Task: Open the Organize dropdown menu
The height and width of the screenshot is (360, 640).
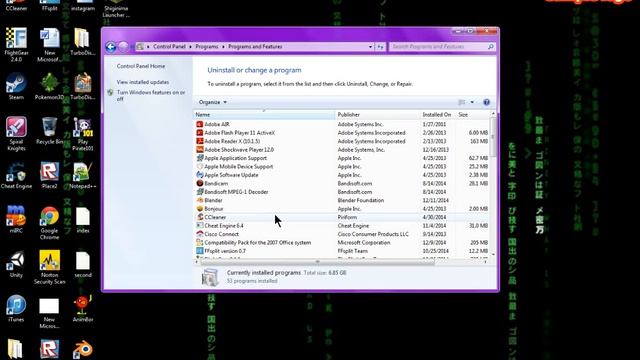Action: [213, 102]
